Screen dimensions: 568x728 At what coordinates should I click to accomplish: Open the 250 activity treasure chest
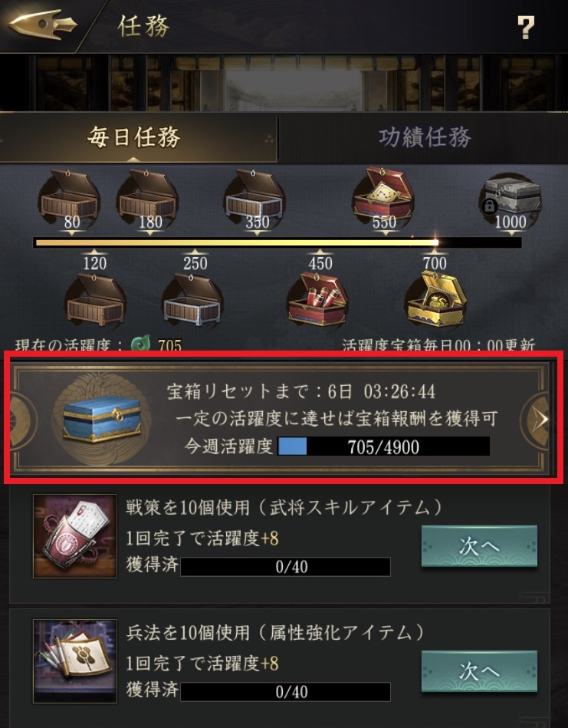click(192, 300)
